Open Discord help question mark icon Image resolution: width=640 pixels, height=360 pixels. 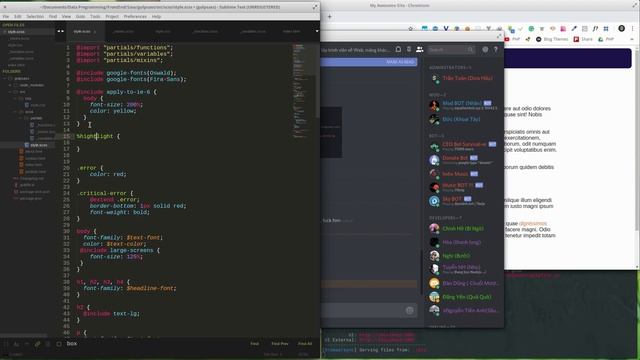(496, 49)
